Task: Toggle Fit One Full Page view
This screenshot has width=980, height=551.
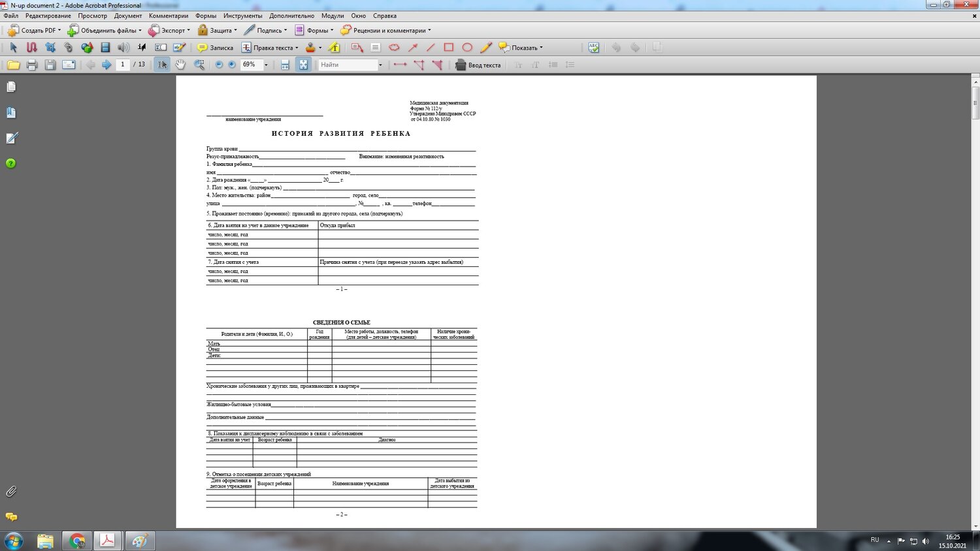Action: [303, 65]
